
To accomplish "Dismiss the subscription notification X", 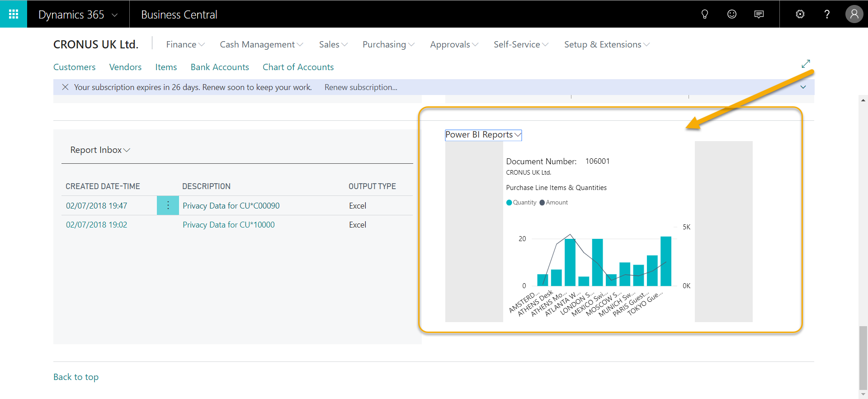I will pyautogui.click(x=65, y=87).
